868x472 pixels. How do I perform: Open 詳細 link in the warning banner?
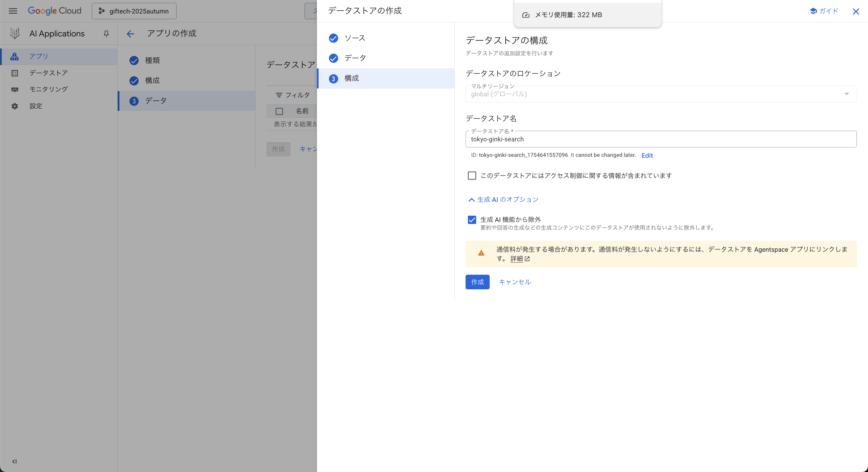pos(517,259)
